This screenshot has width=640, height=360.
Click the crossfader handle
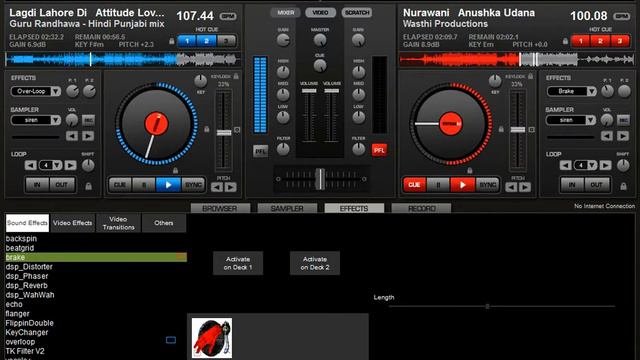pos(321,179)
